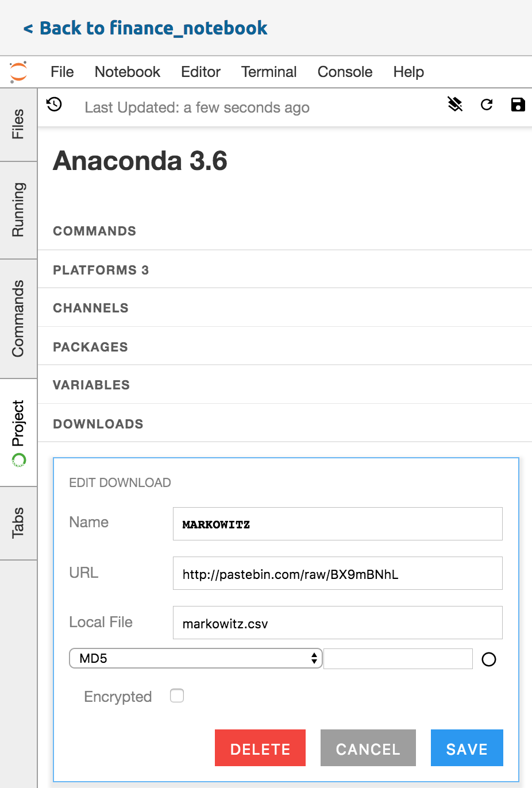Go back to finance_notebook link

[x=145, y=28]
